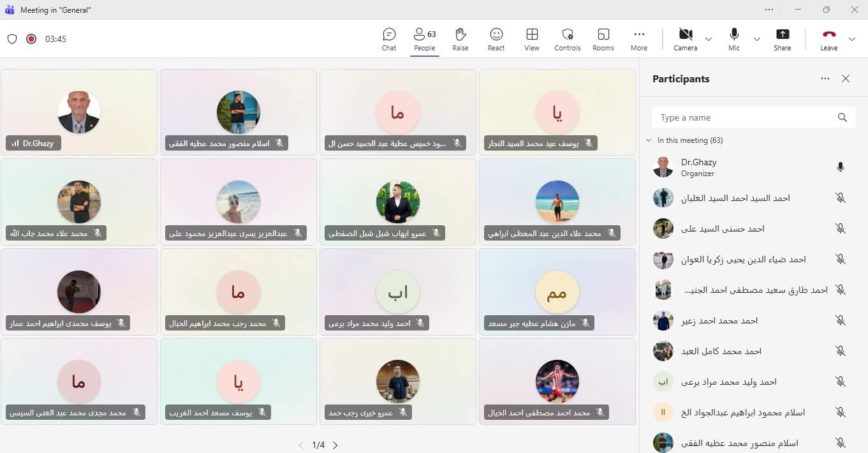Viewport: 868px width, 453px height.
Task: Toggle the Mic mute button
Action: click(x=734, y=39)
